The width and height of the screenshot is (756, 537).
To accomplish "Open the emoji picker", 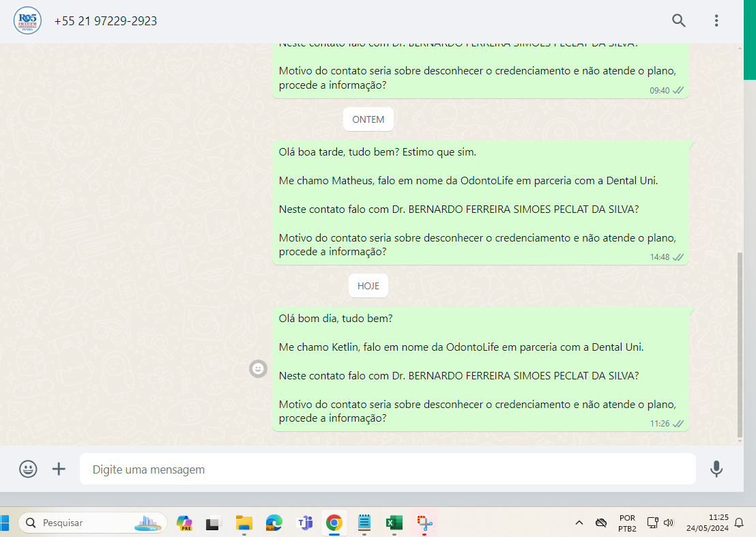I will (x=28, y=469).
